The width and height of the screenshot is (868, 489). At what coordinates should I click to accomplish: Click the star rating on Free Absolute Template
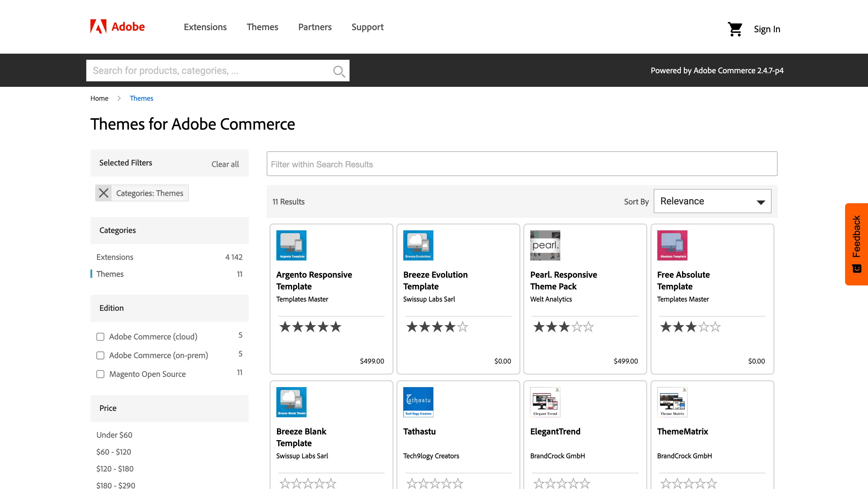tap(690, 326)
